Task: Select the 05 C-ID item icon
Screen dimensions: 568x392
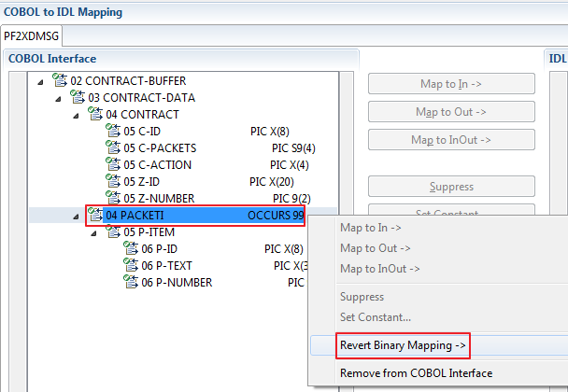Action: [113, 131]
